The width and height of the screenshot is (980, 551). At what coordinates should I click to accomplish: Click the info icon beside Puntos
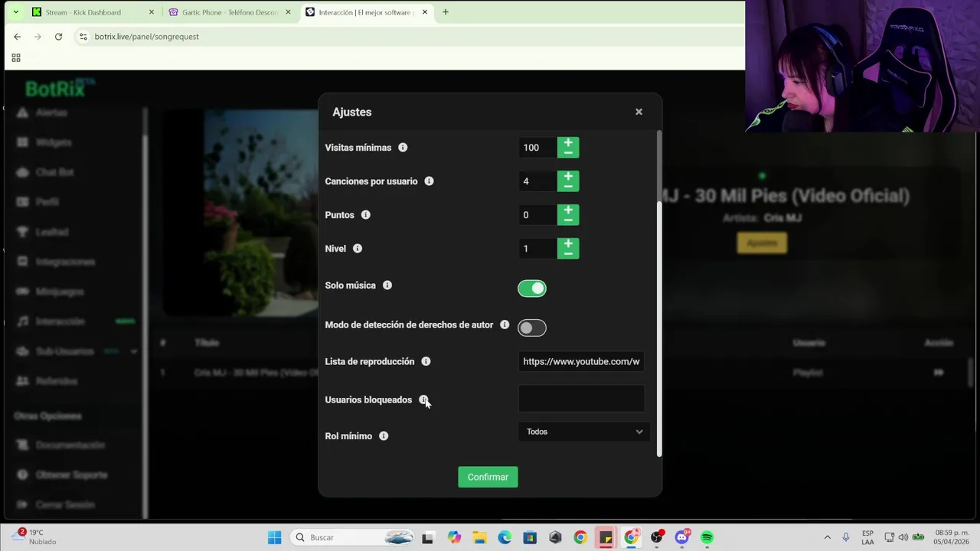pos(365,215)
